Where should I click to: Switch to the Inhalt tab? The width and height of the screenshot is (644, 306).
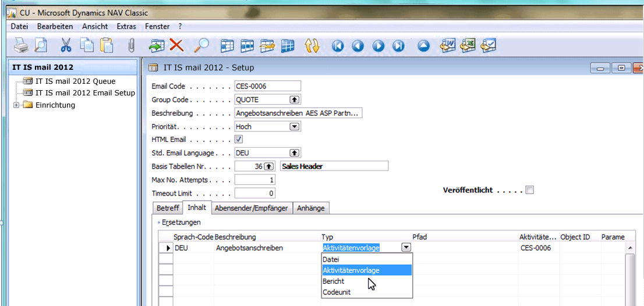click(x=197, y=207)
